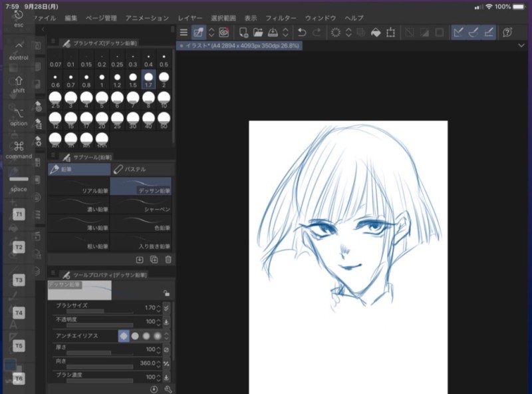
Task: Select the シャーペン pencil sub tool
Action: click(x=141, y=205)
